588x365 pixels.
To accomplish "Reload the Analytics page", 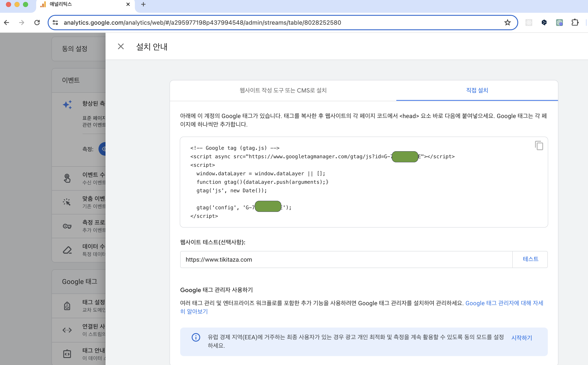I will pyautogui.click(x=37, y=23).
